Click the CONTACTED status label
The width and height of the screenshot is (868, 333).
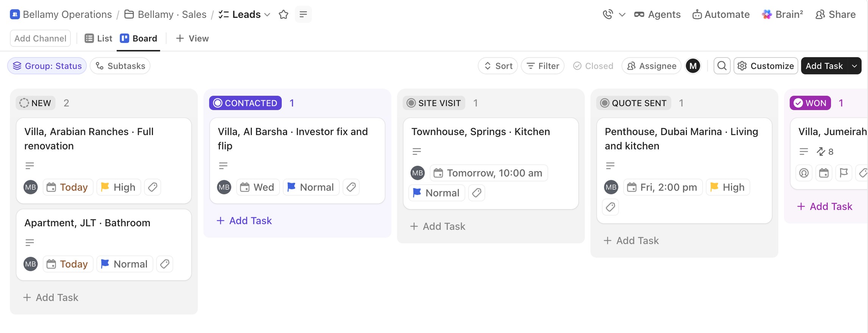point(245,103)
